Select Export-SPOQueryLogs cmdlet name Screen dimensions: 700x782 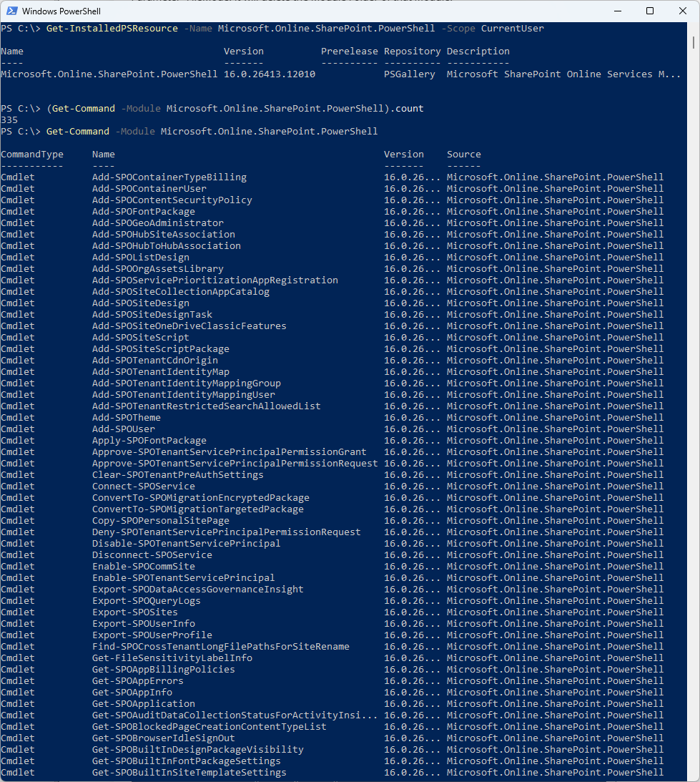147,601
